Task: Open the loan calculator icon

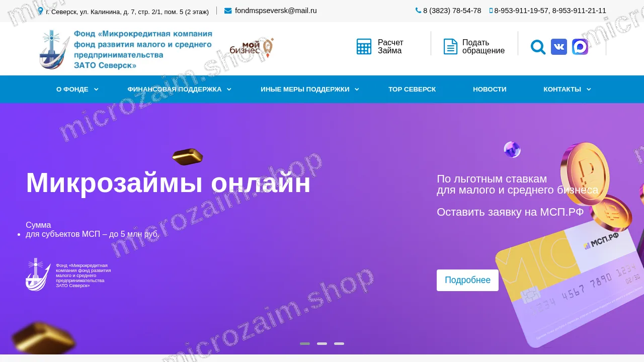Action: [364, 47]
